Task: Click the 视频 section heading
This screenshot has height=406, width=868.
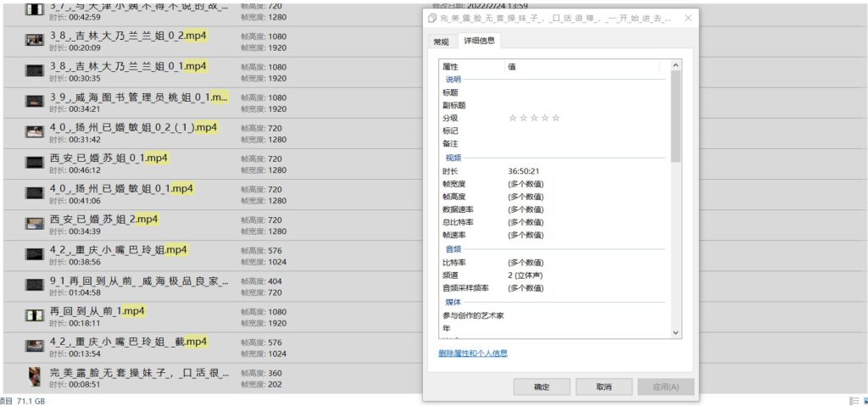Action: tap(453, 158)
